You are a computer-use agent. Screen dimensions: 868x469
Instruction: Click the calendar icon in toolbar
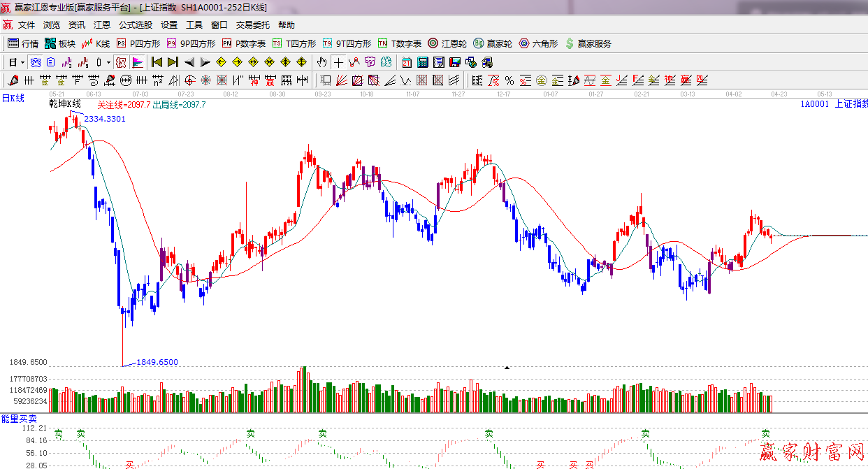405,62
